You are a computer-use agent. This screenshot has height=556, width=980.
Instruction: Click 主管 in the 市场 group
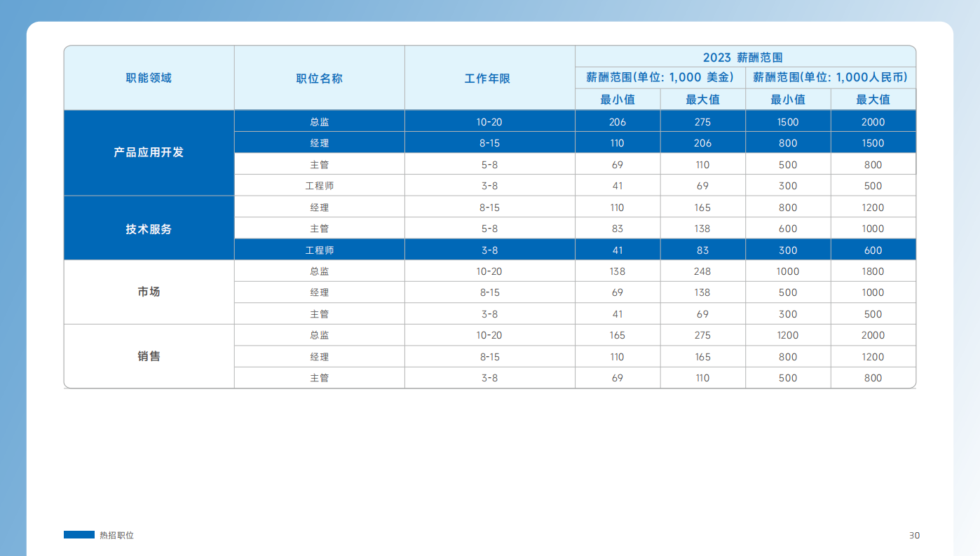[320, 313]
